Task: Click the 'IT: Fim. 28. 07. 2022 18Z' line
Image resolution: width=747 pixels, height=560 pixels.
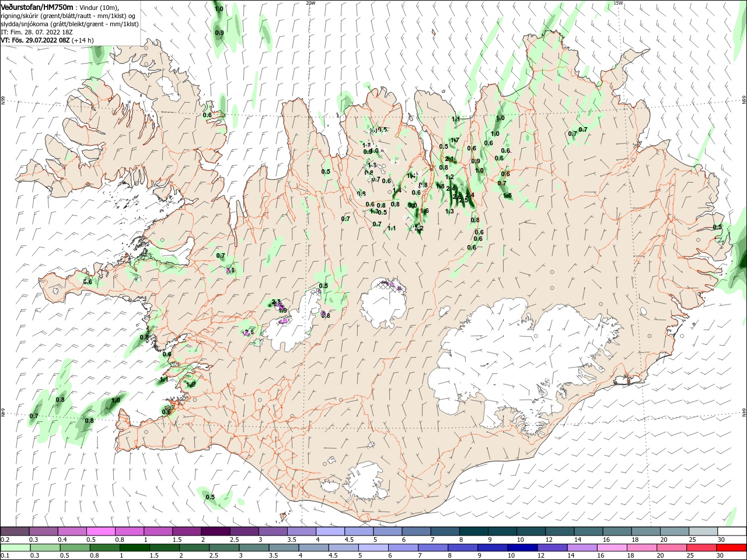Action: point(37,32)
